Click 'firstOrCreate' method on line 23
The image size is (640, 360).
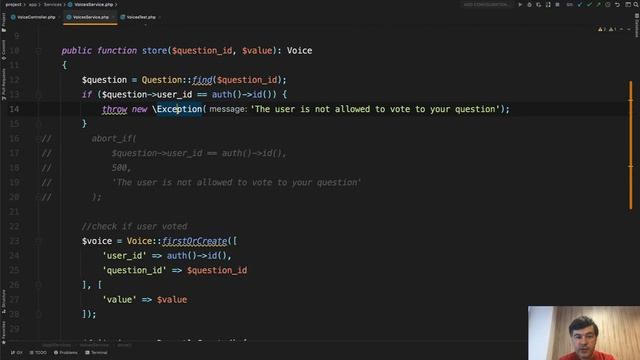[x=195, y=241]
